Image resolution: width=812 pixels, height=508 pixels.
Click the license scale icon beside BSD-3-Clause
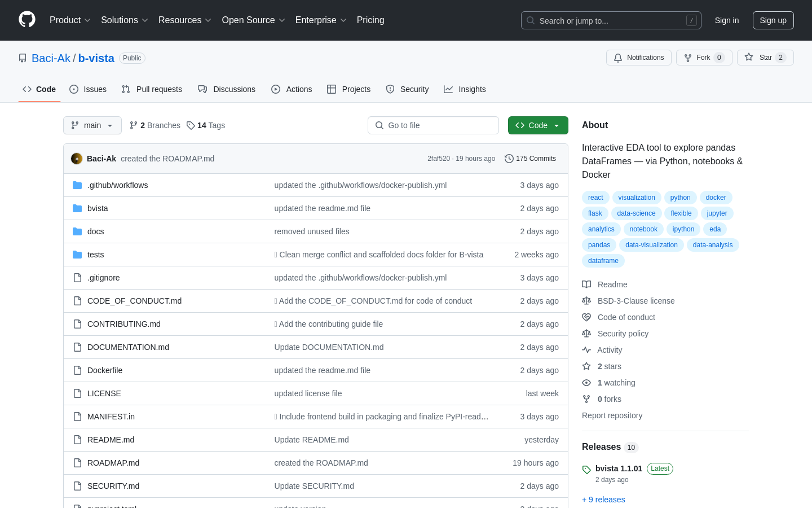tap(586, 301)
